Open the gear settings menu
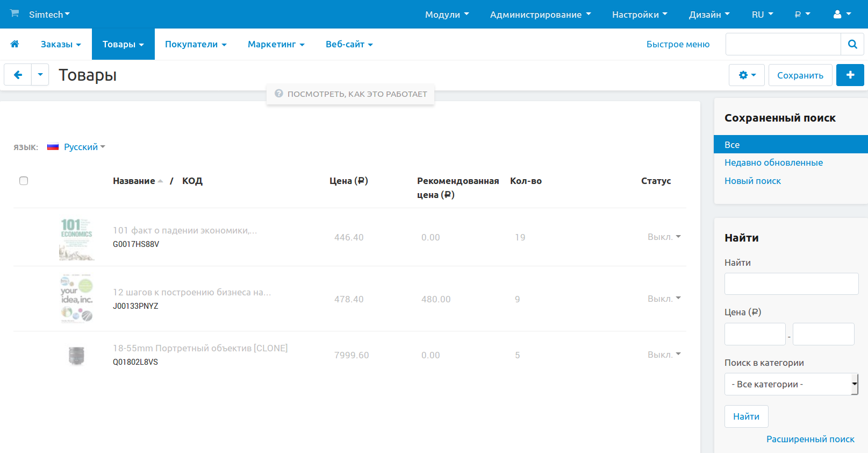The width and height of the screenshot is (868, 453). (x=747, y=75)
